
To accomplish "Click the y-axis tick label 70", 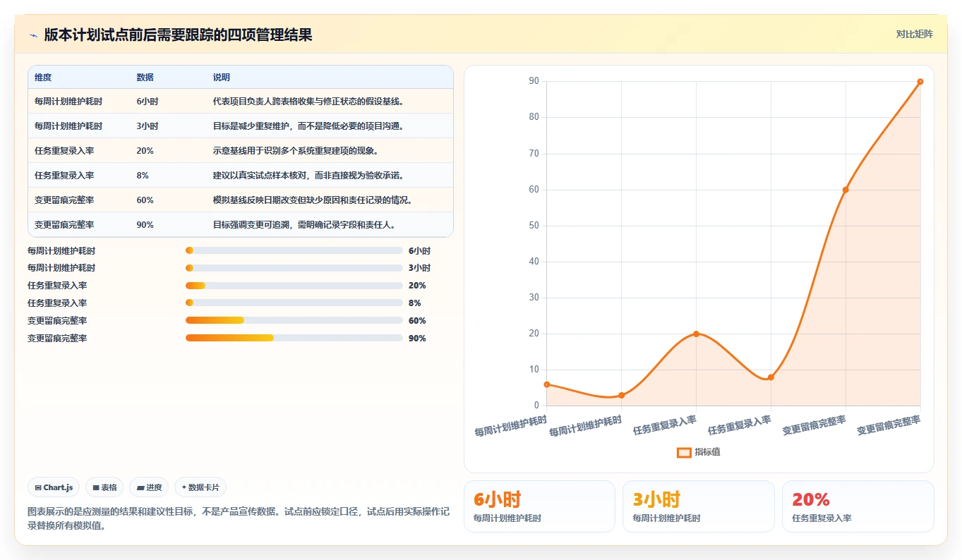I will 534,154.
